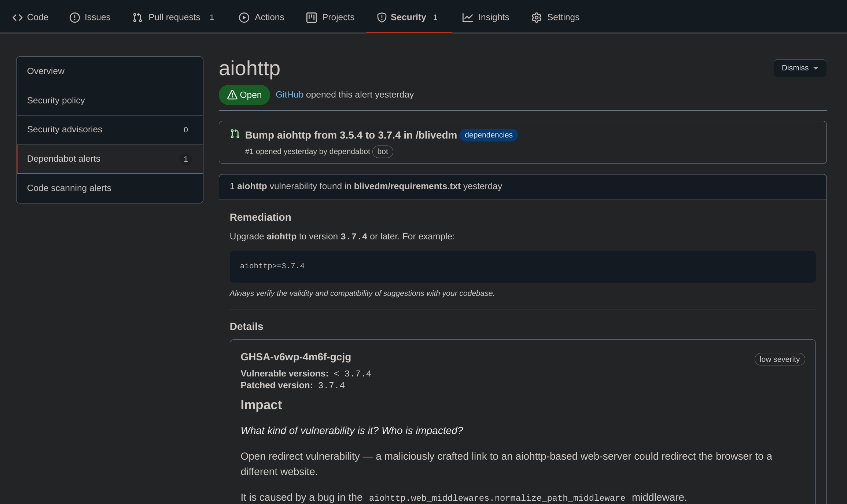Screen dimensions: 847x504
Task: Click the blivedm/requirements.txt file name
Action: click(407, 186)
